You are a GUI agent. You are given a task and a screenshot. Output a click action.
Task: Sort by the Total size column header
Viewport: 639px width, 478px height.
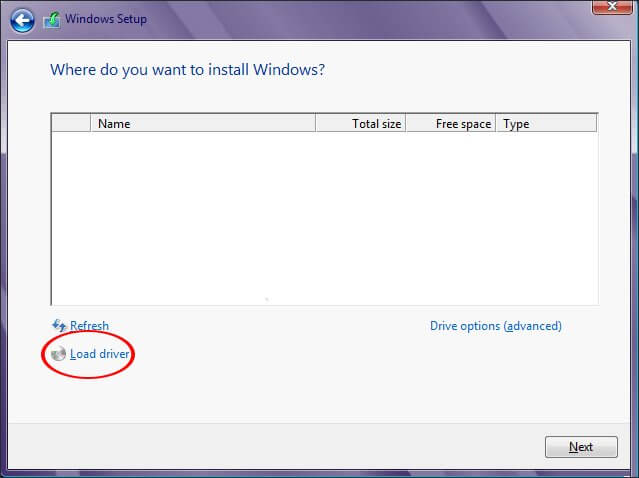pyautogui.click(x=361, y=123)
